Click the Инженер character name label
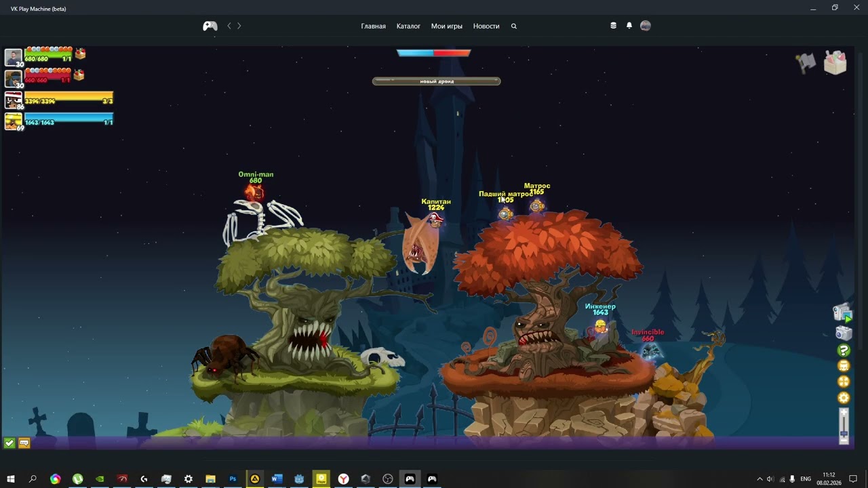Viewport: 868px width, 488px height. (600, 306)
